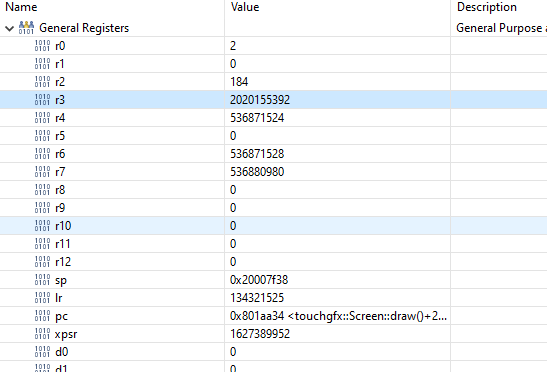The height and width of the screenshot is (372, 547).
Task: Select the xpsr register name
Action: (66, 335)
